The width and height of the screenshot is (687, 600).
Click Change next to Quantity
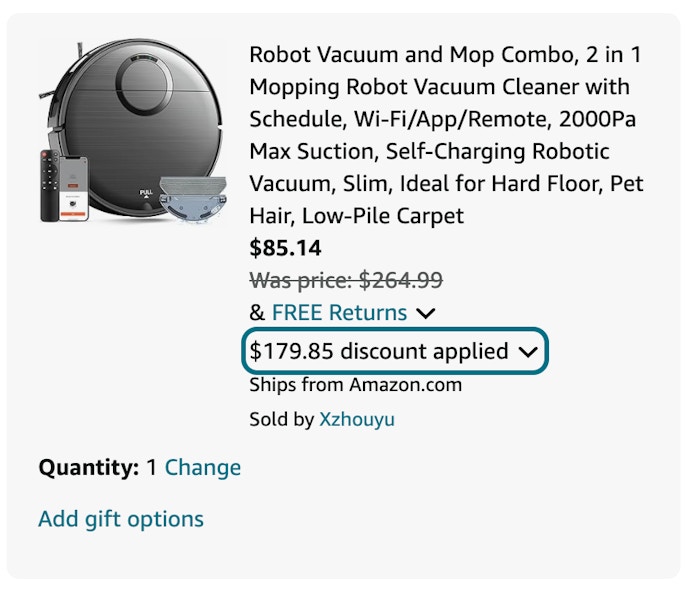click(202, 467)
